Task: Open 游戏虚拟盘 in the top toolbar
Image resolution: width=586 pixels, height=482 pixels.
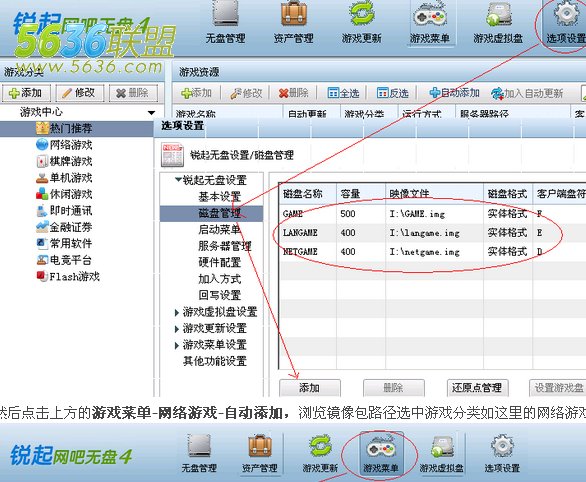Action: pyautogui.click(x=498, y=22)
